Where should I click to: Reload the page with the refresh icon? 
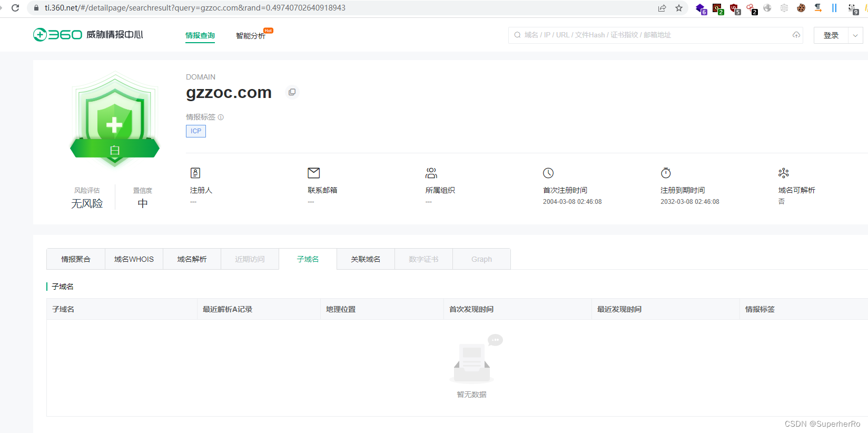point(15,8)
